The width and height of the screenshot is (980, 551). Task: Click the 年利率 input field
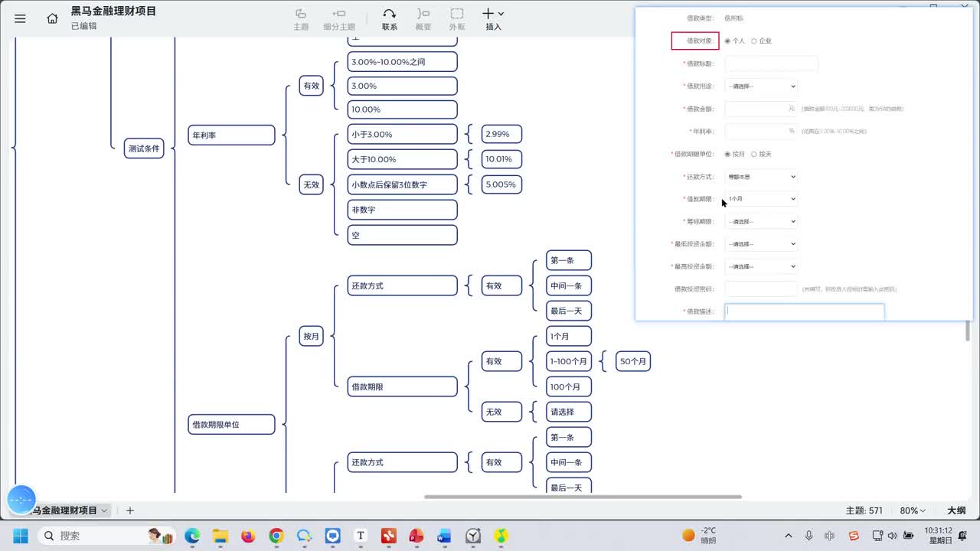(x=761, y=131)
